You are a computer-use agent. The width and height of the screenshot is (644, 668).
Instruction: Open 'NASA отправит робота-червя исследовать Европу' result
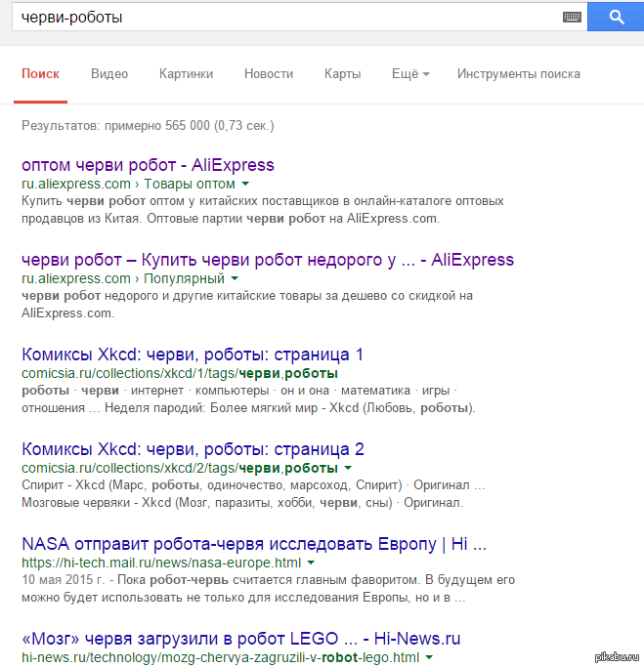coord(254,544)
